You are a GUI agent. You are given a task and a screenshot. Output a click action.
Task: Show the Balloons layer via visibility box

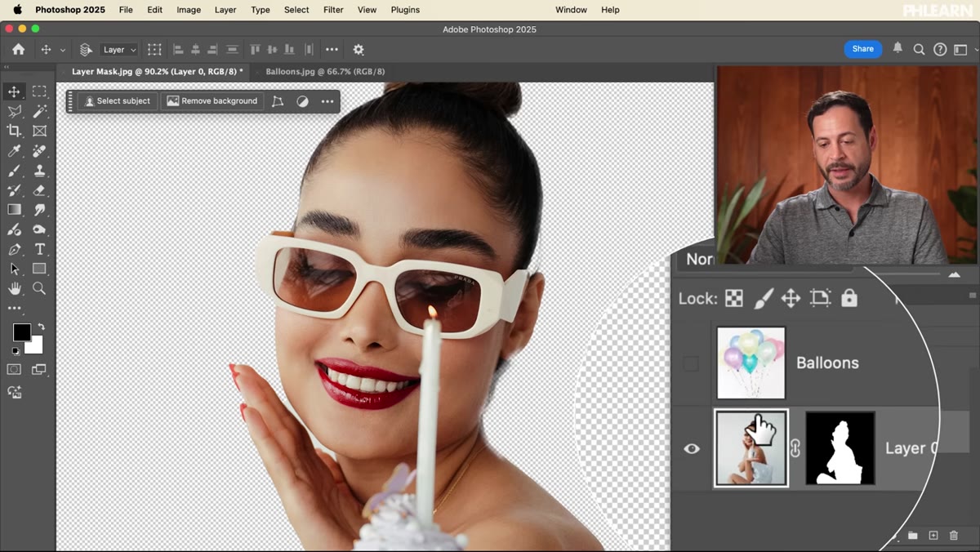(x=691, y=363)
